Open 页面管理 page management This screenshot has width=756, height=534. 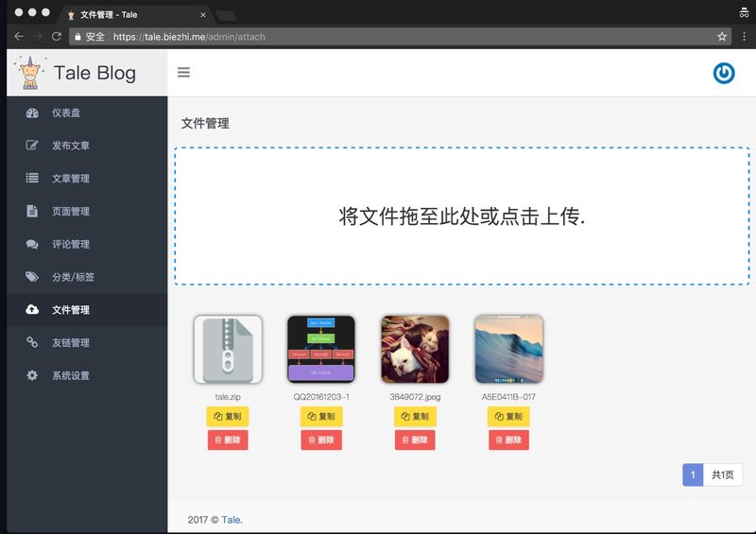click(x=87, y=212)
